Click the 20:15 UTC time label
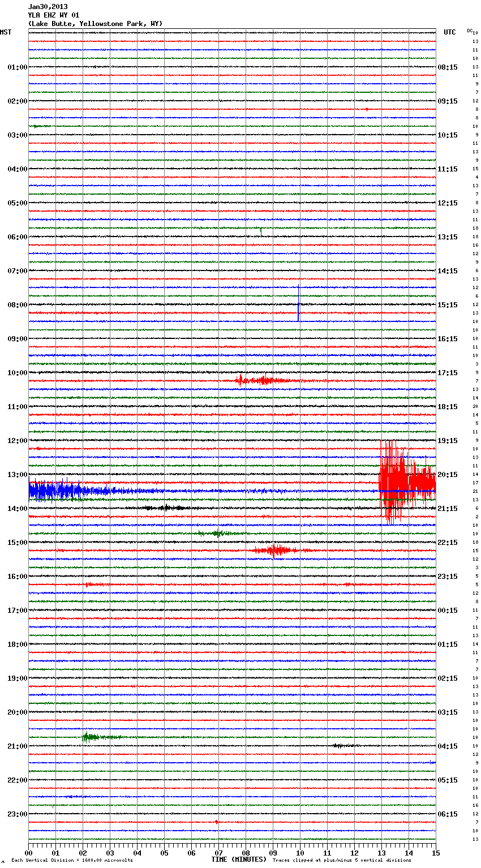This screenshot has height=868, width=481. coord(448,475)
